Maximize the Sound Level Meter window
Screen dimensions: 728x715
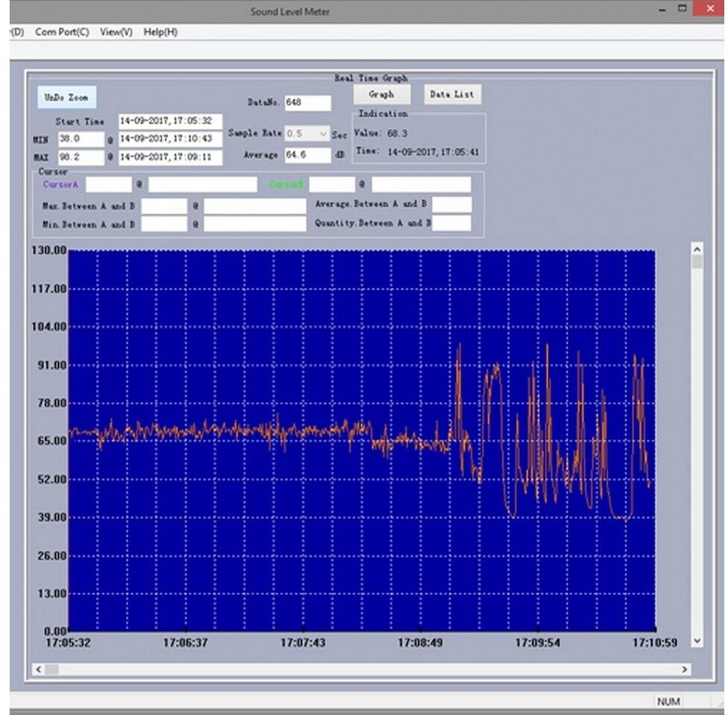pyautogui.click(x=682, y=9)
